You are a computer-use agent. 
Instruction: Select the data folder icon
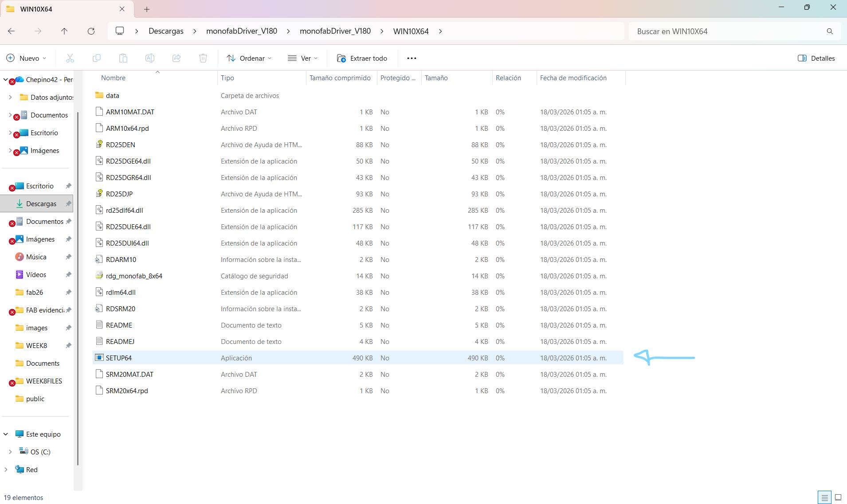point(99,95)
